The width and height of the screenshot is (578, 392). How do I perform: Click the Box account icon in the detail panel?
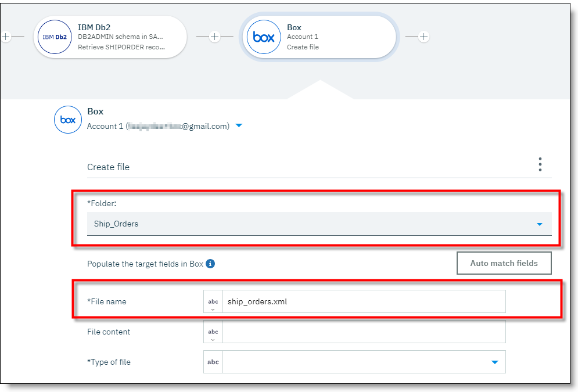tap(67, 120)
